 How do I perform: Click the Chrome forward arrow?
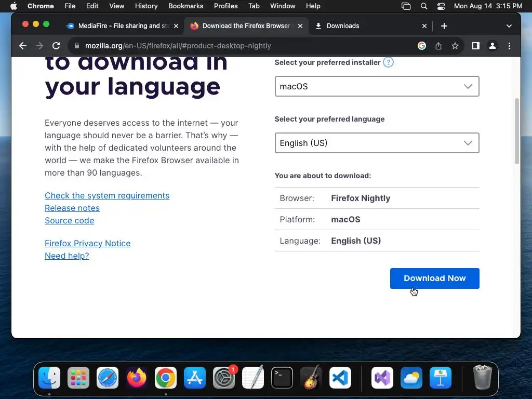coord(39,46)
